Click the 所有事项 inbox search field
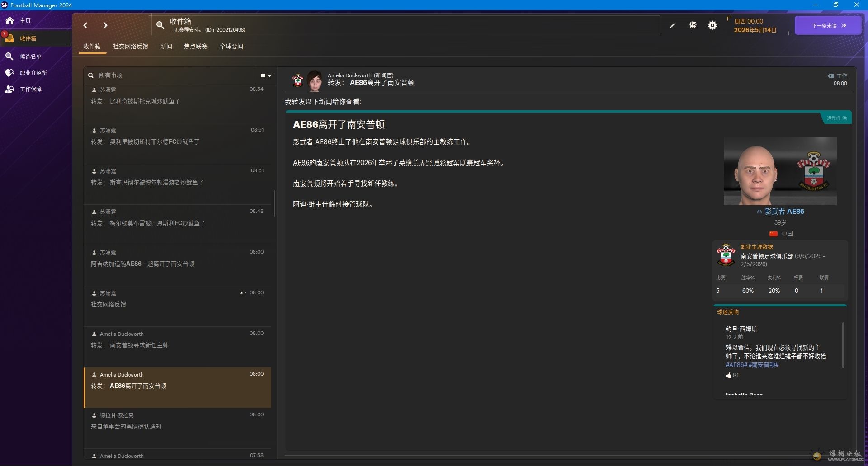The width and height of the screenshot is (868, 466). 168,75
